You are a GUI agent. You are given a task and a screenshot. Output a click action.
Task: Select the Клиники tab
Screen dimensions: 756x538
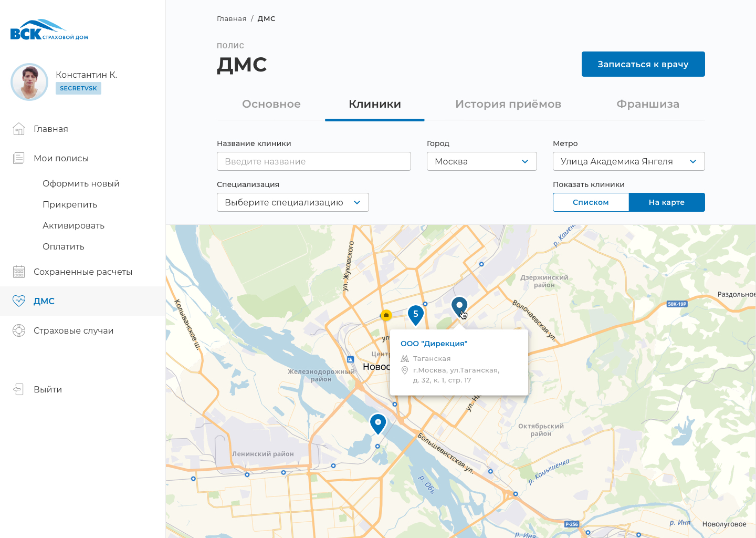point(375,104)
